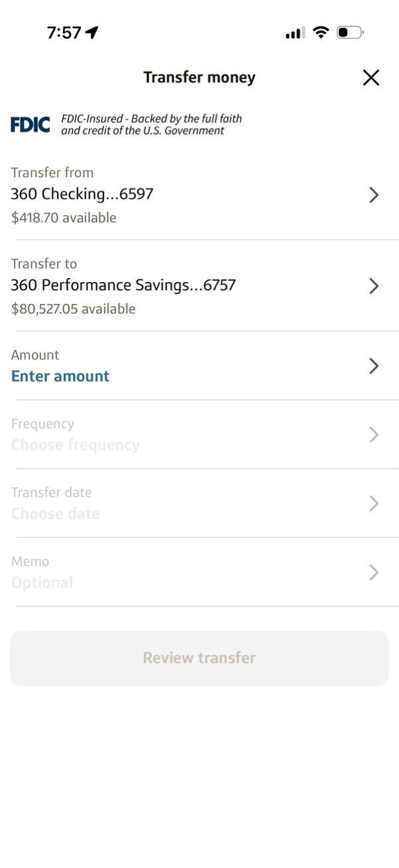Expand the Amount row to enter a value
Screen dimensions: 399x868
[x=373, y=366]
